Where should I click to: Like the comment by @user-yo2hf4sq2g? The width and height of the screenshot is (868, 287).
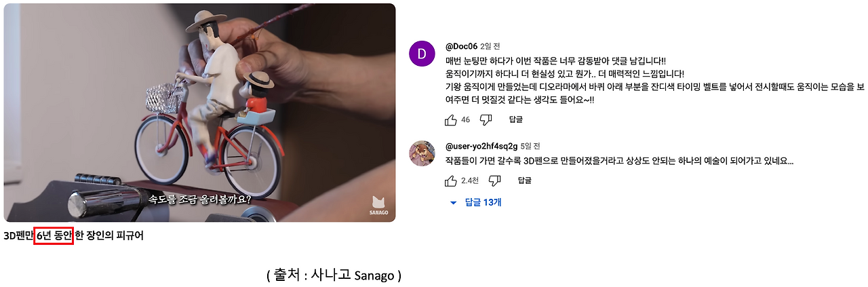click(451, 180)
